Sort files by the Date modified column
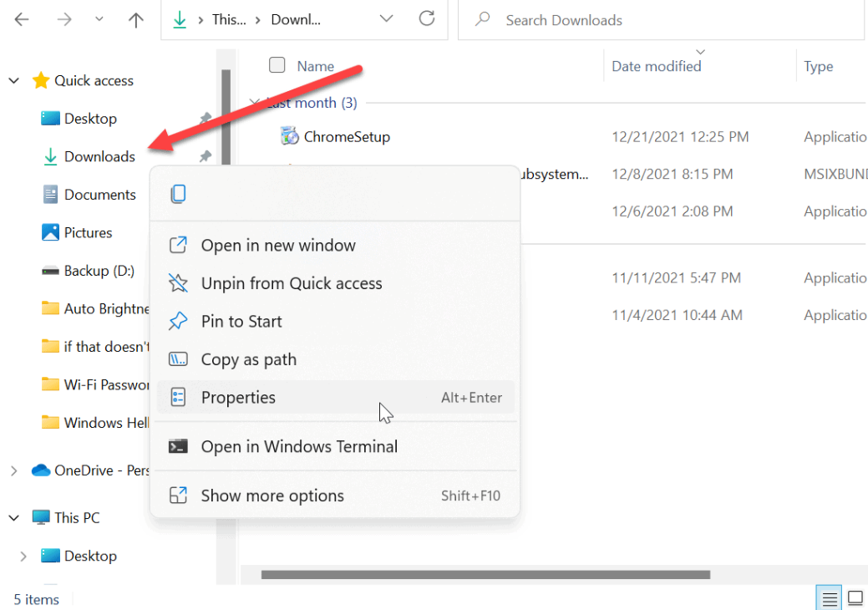Screen dimensions: 868x610 [657, 66]
